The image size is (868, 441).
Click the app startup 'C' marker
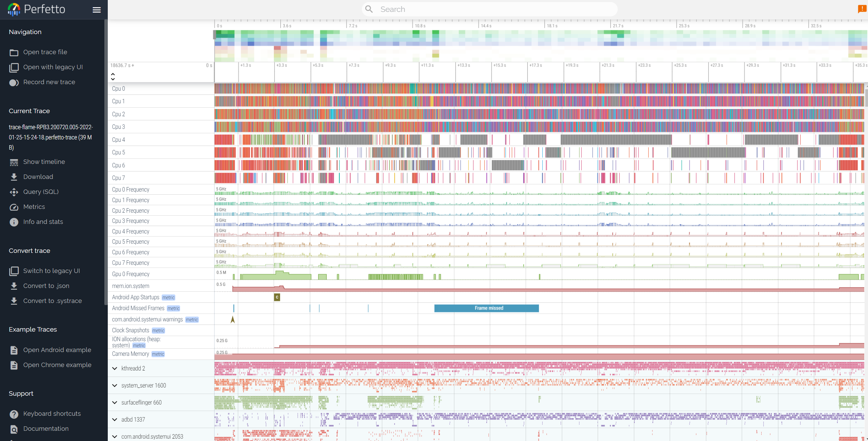click(x=277, y=297)
